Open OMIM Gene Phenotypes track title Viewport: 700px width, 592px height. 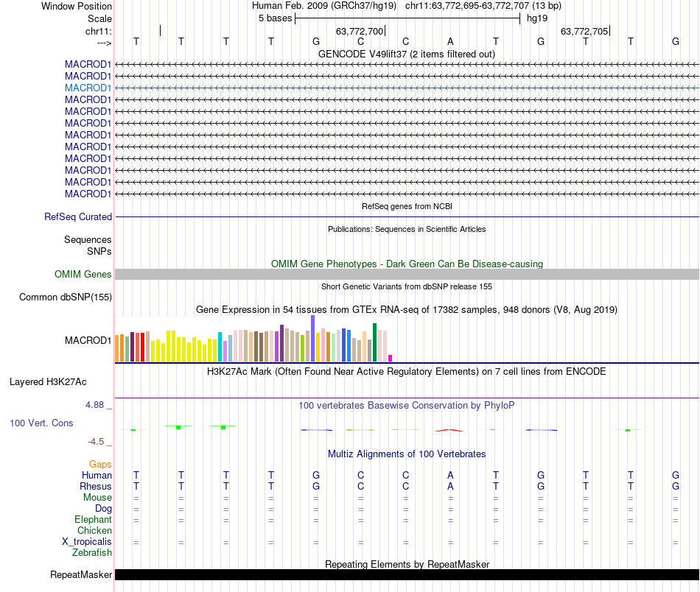[x=407, y=264]
